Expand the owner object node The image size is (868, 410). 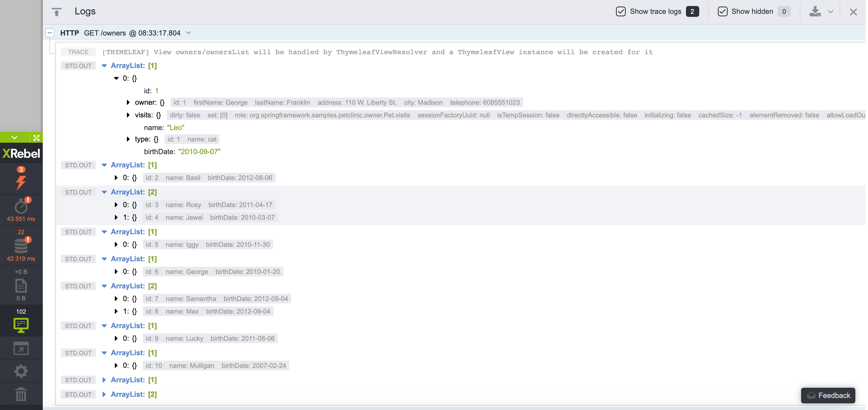click(x=128, y=102)
